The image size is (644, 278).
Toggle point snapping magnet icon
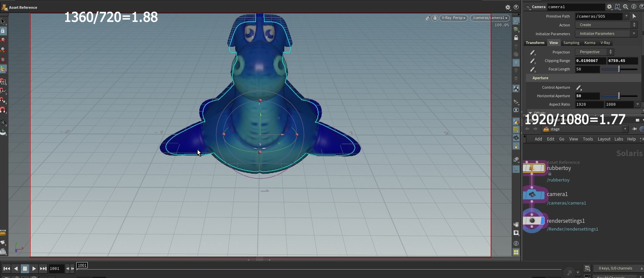[3, 101]
